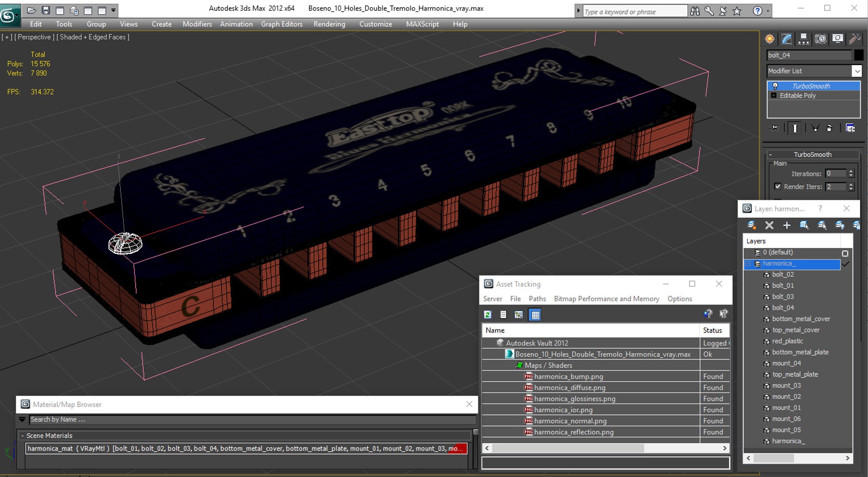Click Select Highlighted Objects and Layers icon

[x=804, y=225]
